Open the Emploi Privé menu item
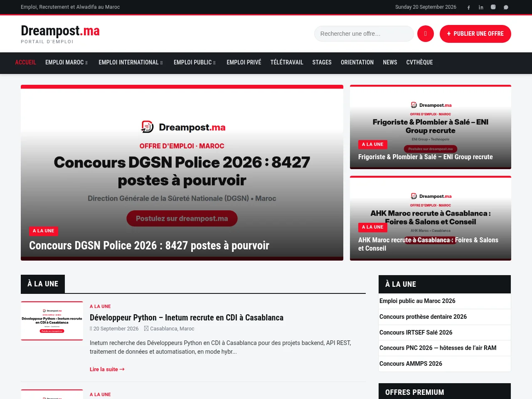Image resolution: width=532 pixels, height=399 pixels. 244,62
